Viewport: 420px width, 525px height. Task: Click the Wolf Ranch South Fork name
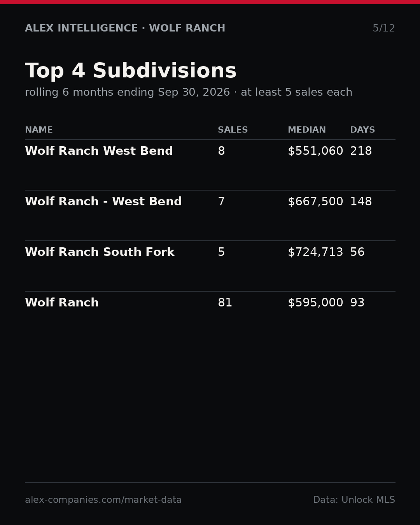pyautogui.click(x=100, y=252)
